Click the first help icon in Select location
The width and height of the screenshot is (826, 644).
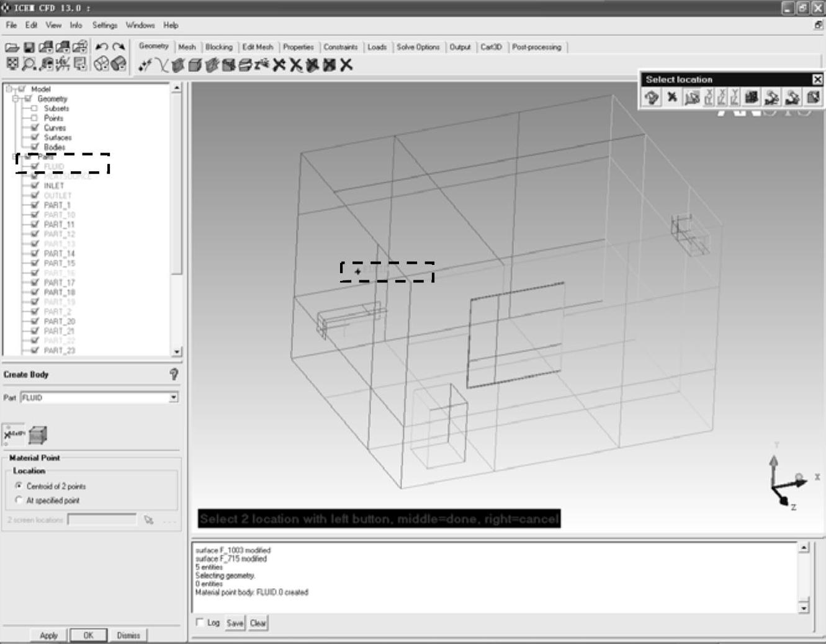pos(652,97)
